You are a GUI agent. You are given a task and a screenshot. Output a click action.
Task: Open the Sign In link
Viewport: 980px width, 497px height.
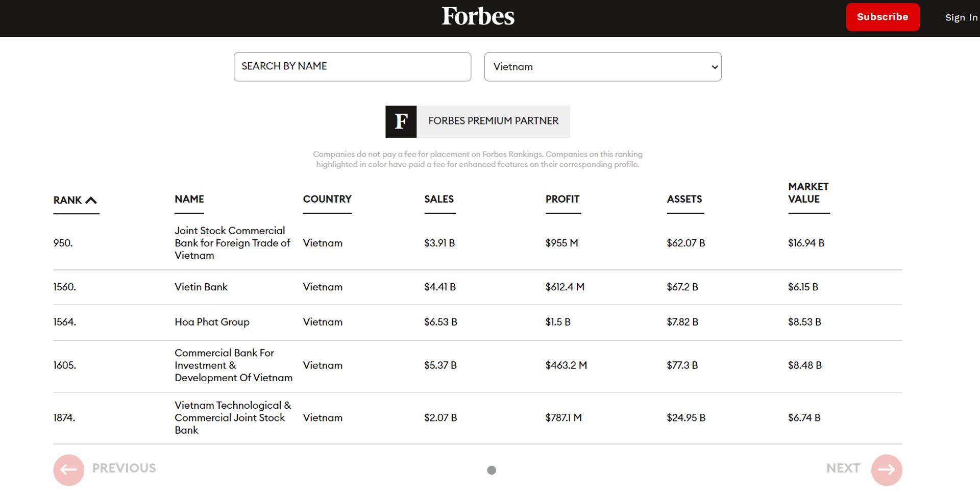[961, 17]
